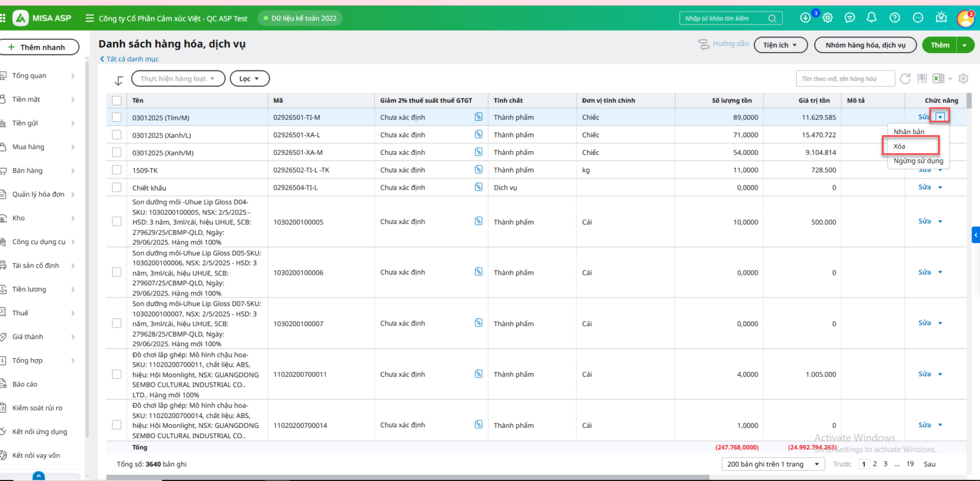Select Nhân bản from the context menu
The width and height of the screenshot is (980, 481).
pos(909,132)
